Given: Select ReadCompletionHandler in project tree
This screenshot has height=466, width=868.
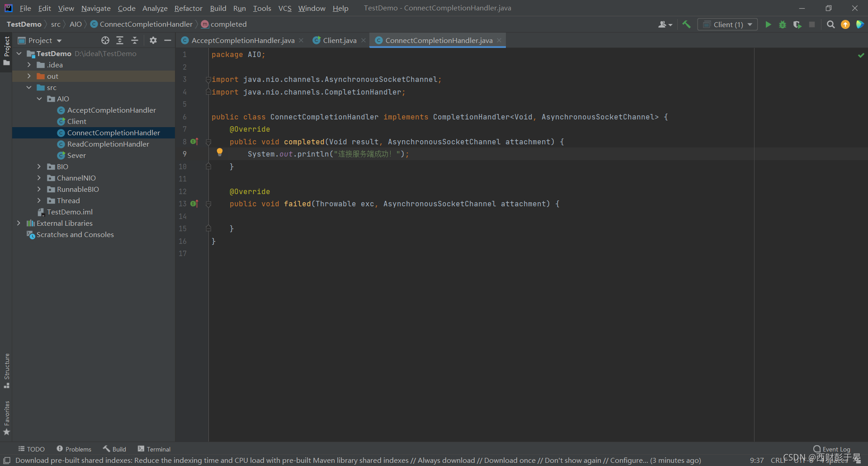Looking at the screenshot, I should (x=108, y=144).
